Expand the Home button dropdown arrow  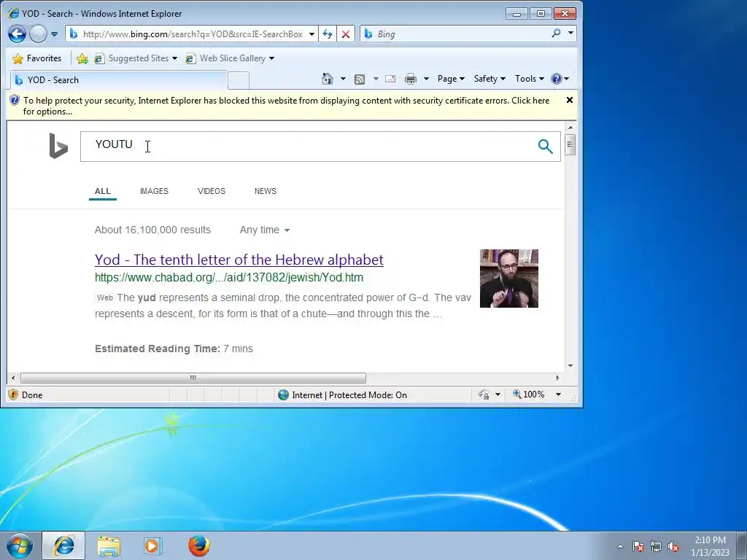pyautogui.click(x=343, y=79)
